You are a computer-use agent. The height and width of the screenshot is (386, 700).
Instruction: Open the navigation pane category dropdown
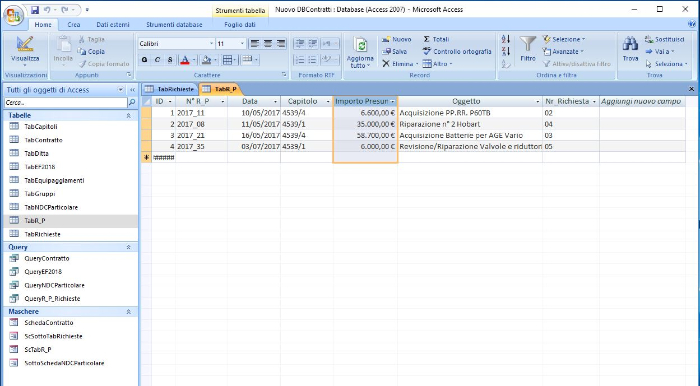(121, 90)
